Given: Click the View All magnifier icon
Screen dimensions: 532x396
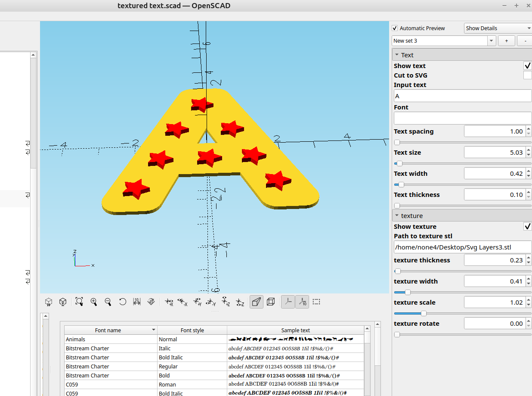Looking at the screenshot, I should click(x=79, y=302).
